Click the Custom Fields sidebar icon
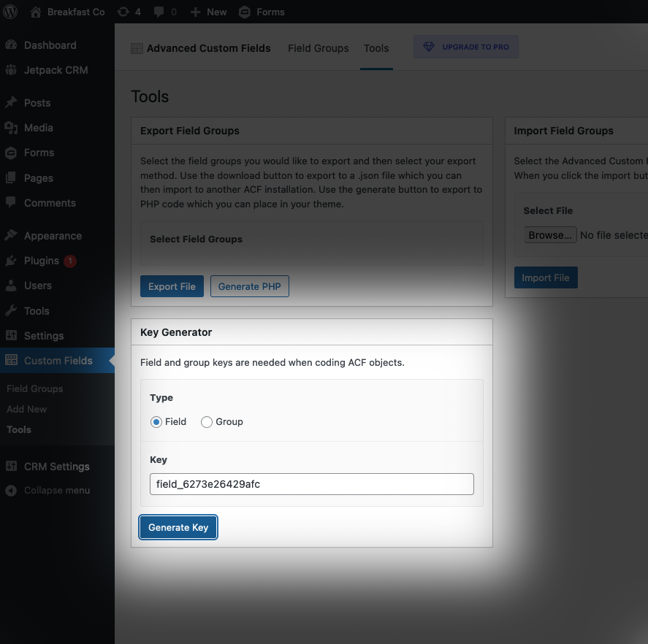The image size is (648, 644). (11, 360)
